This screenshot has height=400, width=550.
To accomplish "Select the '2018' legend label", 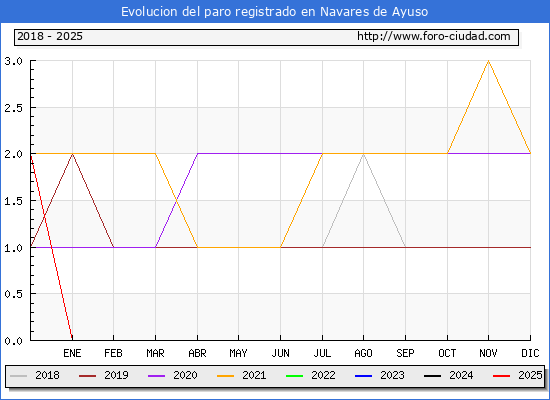I will click(47, 375).
